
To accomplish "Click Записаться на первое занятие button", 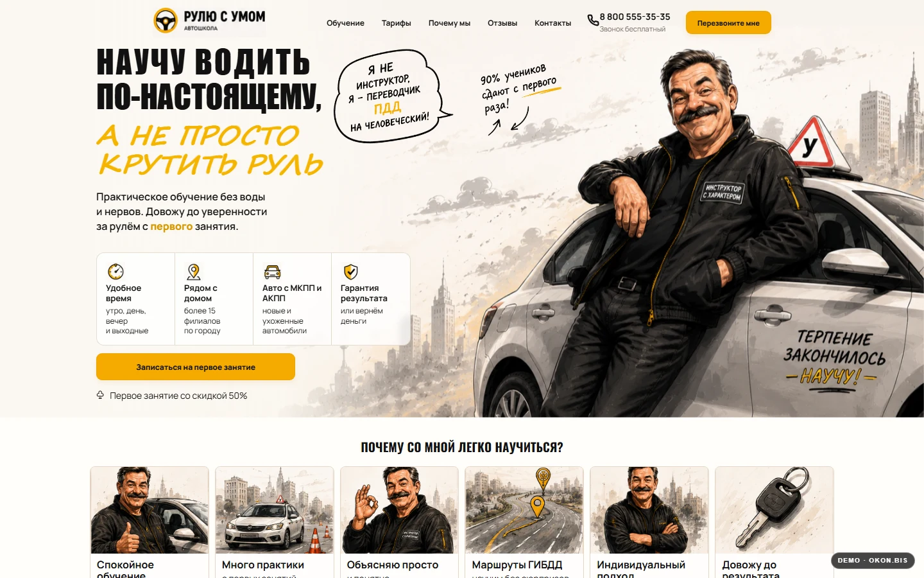I will pyautogui.click(x=196, y=367).
